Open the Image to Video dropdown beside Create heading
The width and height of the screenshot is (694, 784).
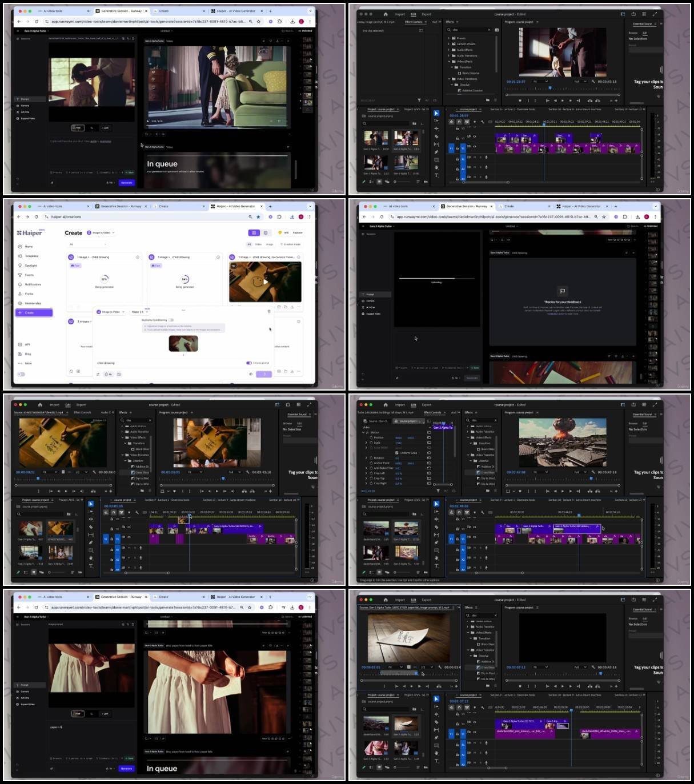101,233
